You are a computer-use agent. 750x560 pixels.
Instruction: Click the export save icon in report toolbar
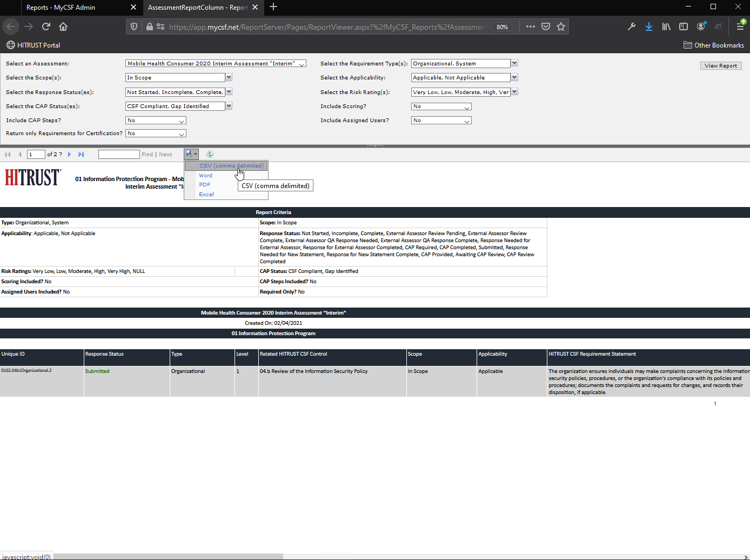(190, 154)
